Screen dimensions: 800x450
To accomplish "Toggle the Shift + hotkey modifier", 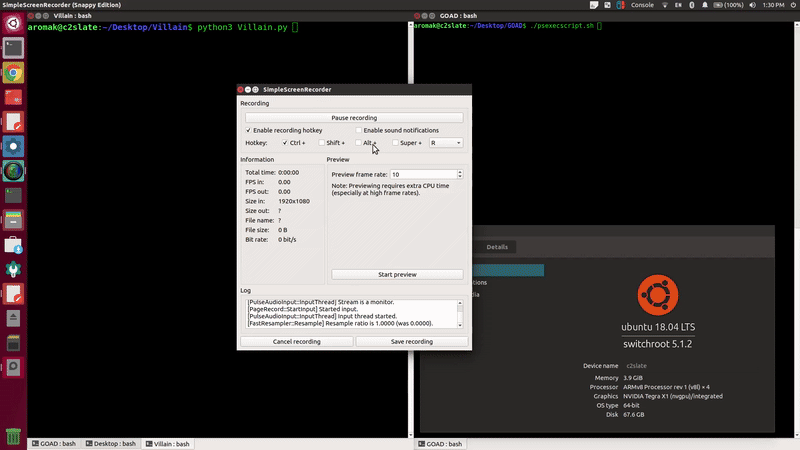I will 321,143.
